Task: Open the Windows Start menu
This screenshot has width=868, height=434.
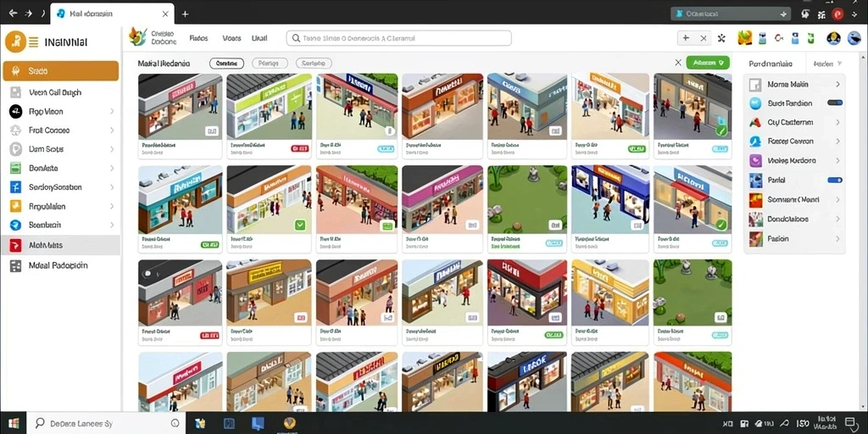Action: (x=14, y=424)
